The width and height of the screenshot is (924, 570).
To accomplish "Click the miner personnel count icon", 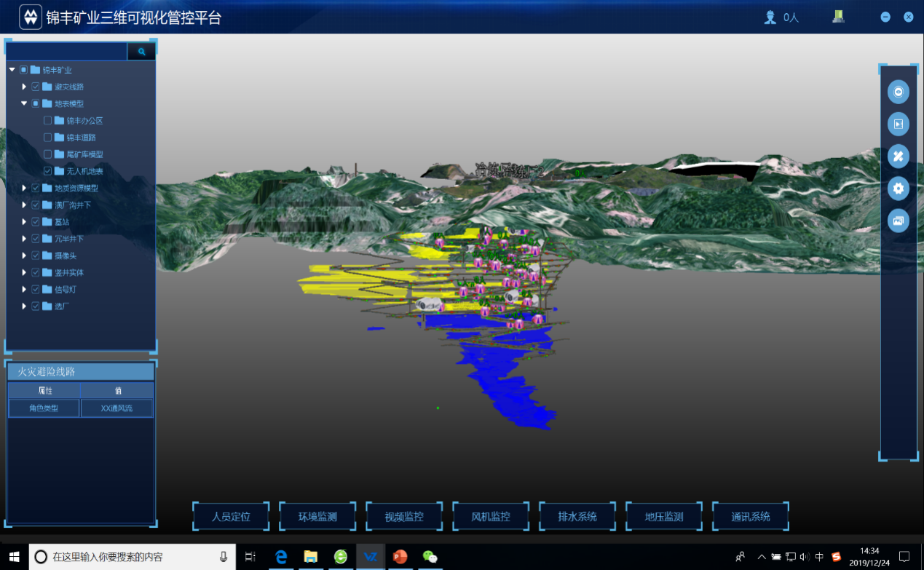I will [x=770, y=17].
